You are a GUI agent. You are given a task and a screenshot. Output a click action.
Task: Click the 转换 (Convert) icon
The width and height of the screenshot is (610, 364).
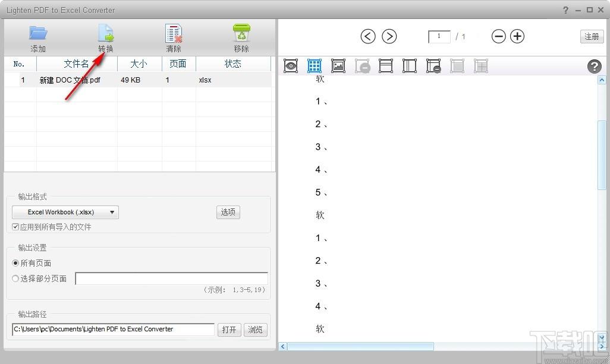pyautogui.click(x=105, y=33)
